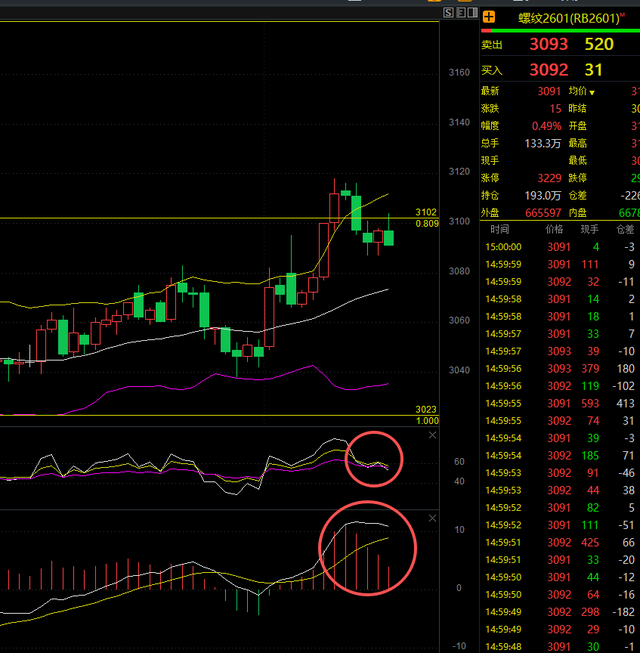This screenshot has width=640, height=653.
Task: Click the 买入 volume 31
Action: (593, 70)
